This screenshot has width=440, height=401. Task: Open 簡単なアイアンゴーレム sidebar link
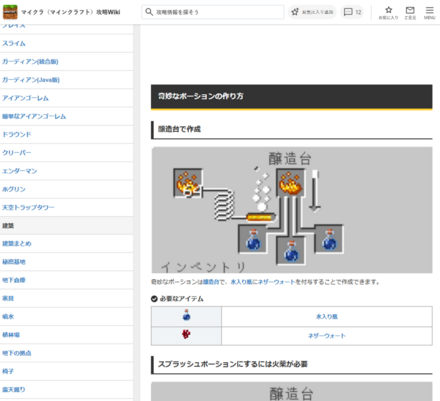coord(34,116)
